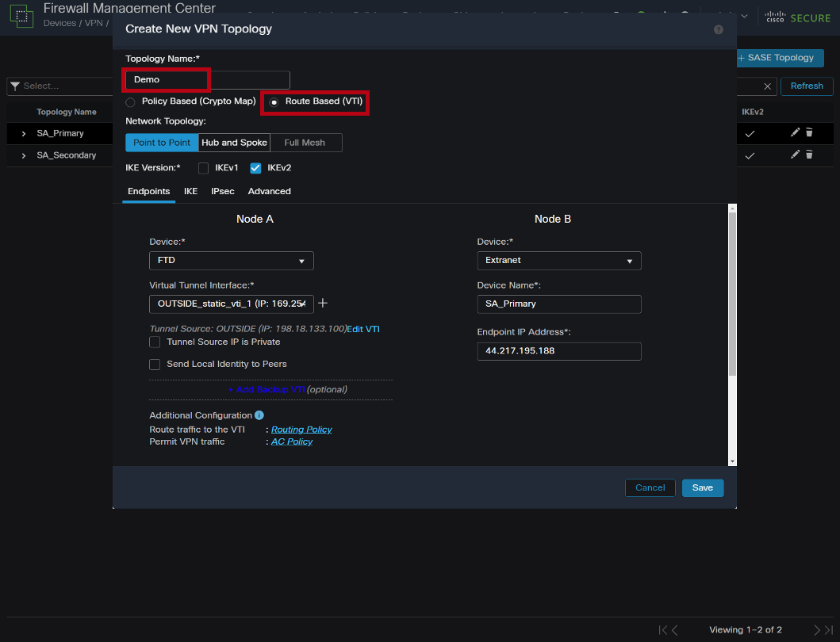Add another Virtual Tunnel Interface with the plus icon
840x642 pixels.
point(322,303)
